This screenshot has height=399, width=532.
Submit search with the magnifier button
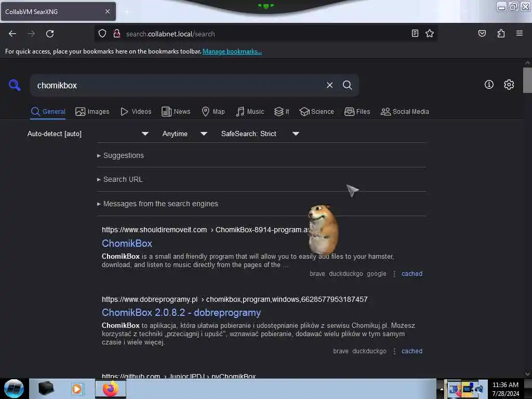click(x=347, y=85)
